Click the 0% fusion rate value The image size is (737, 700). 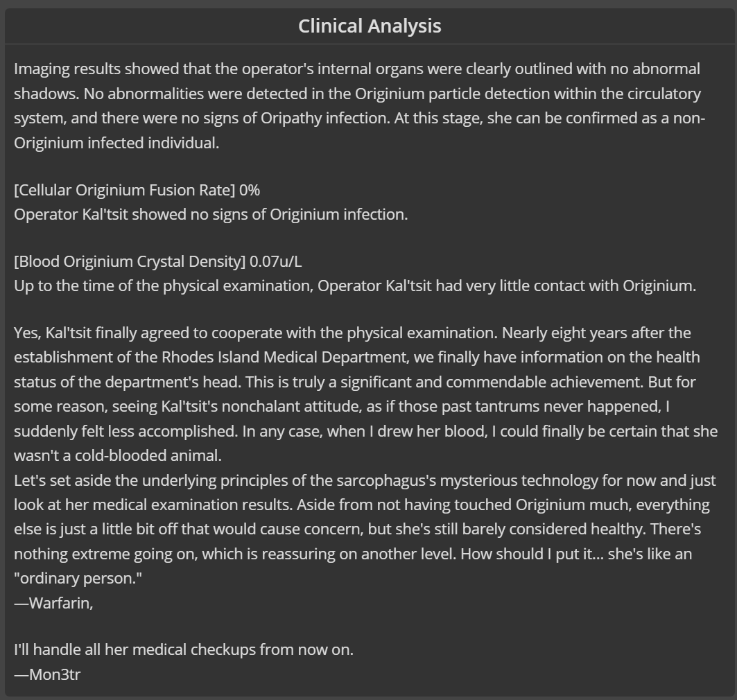pos(250,190)
